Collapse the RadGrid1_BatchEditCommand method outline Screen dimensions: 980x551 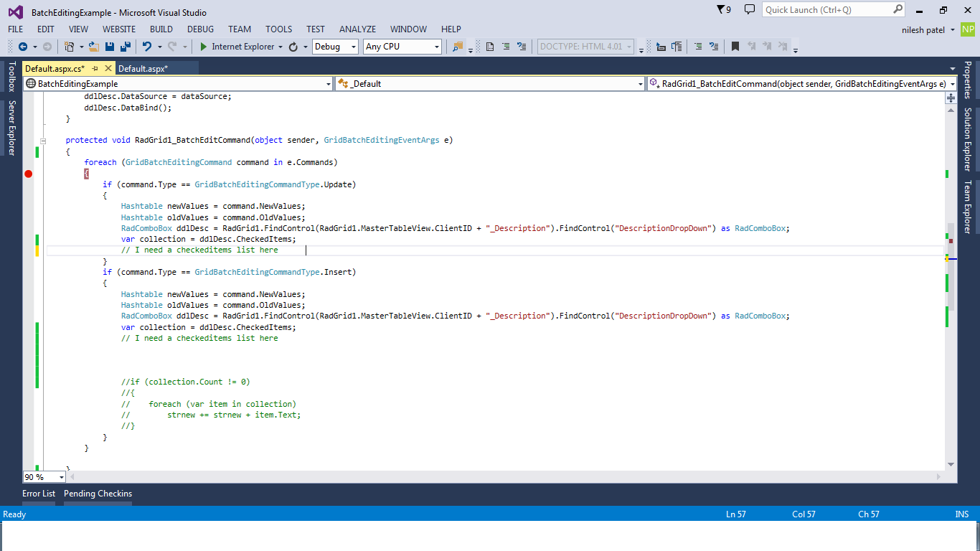pos(44,141)
